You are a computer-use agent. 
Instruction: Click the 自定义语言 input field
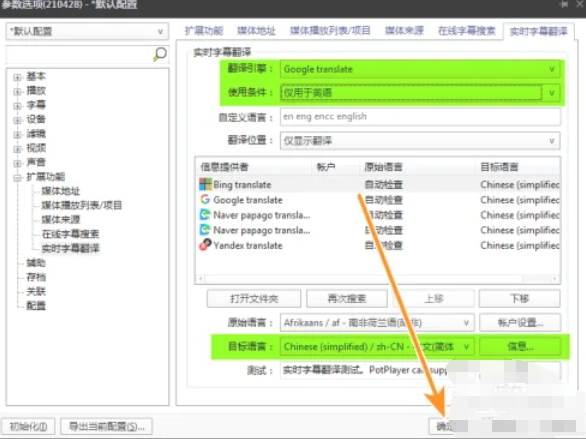420,117
